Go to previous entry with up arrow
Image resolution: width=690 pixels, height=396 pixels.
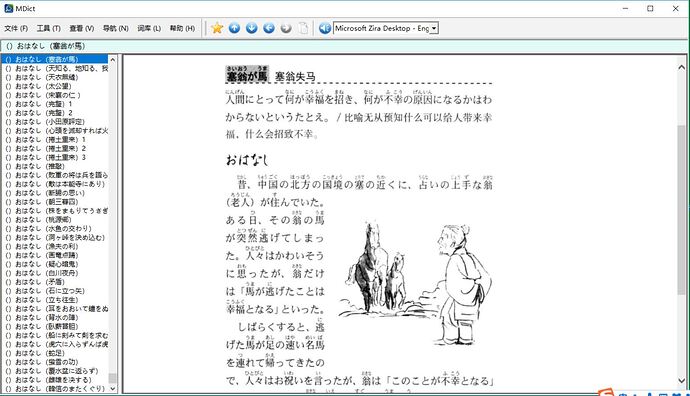(x=234, y=28)
